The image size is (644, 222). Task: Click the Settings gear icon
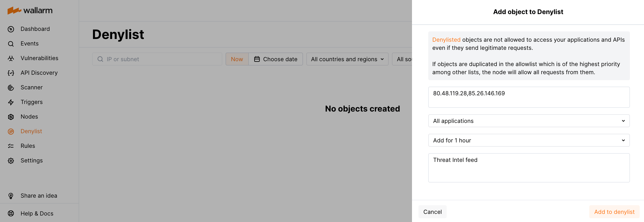(x=11, y=161)
